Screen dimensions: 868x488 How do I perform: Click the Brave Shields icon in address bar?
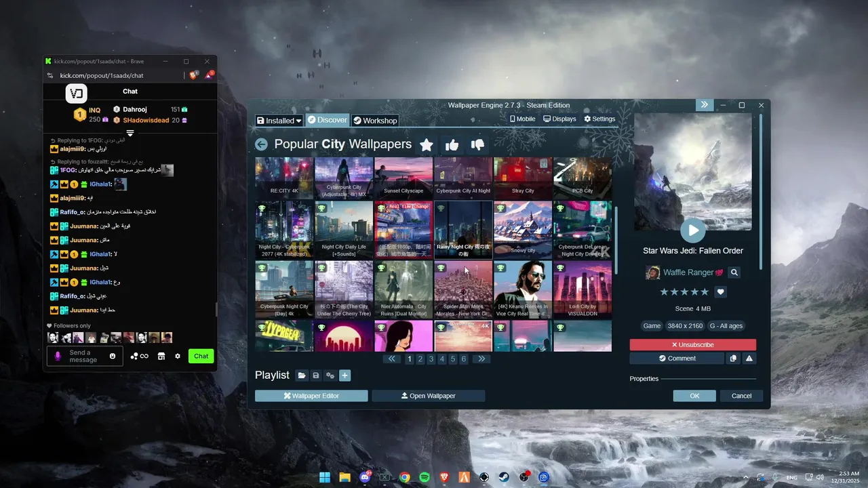coord(193,75)
